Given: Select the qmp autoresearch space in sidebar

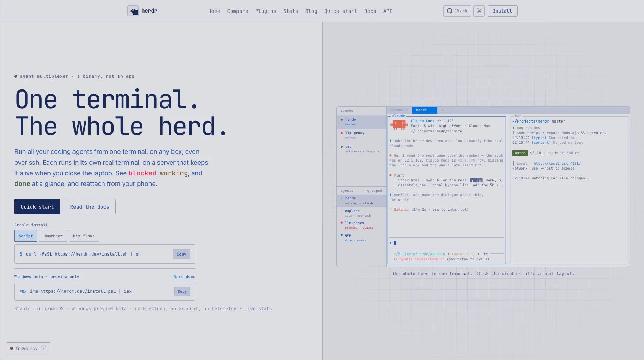Looking at the screenshot, I should 362,149.
